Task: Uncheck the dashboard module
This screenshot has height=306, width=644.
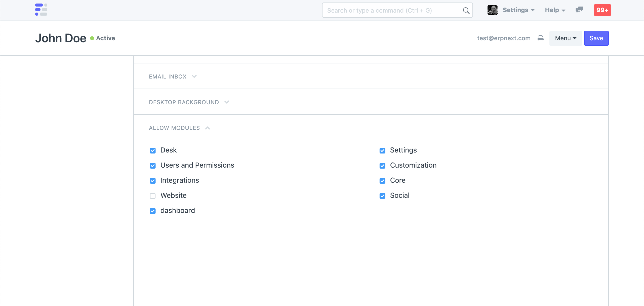Action: pos(153,211)
